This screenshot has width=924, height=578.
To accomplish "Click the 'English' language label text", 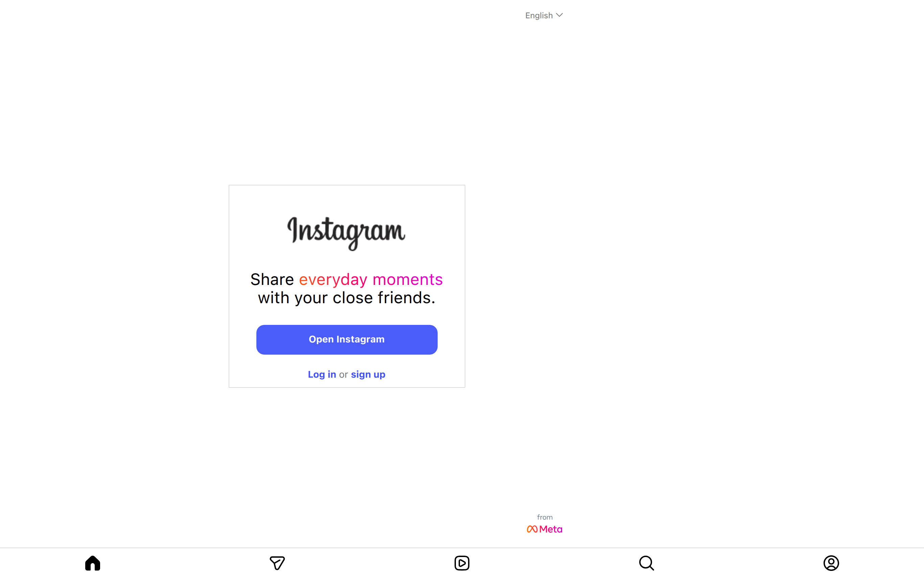I will pos(539,16).
